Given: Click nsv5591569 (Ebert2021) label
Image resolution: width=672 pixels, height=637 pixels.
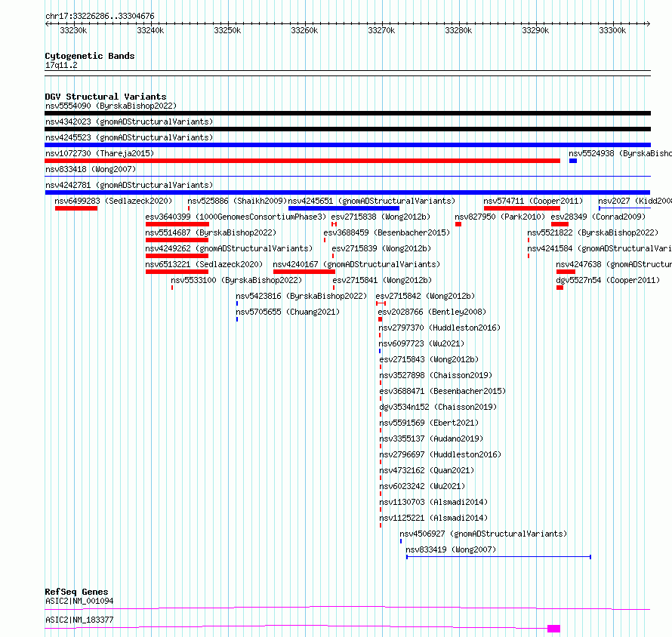Looking at the screenshot, I should 429,423.
